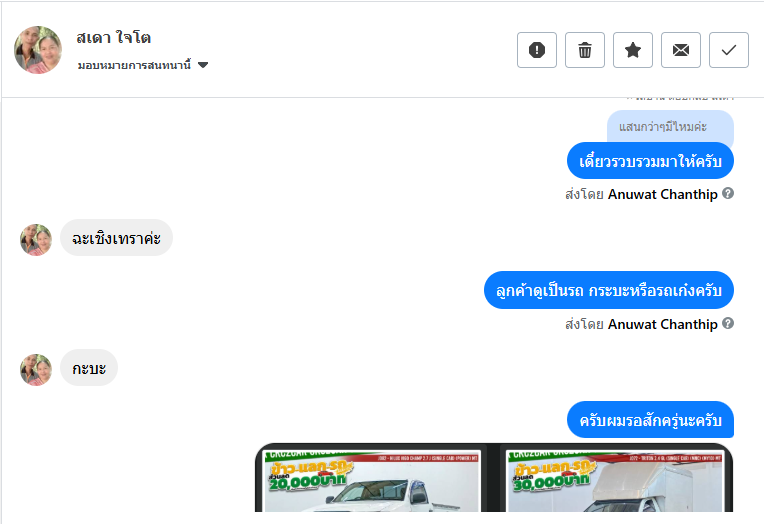The width and height of the screenshot is (764, 524).
Task: Select the ฉะเชิงเทราค่ะ message bubble
Action: pos(116,238)
